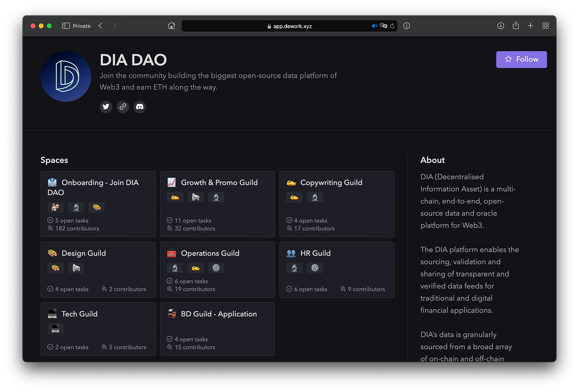Click the writing hand tag in Growth & Promo card
The height and width of the screenshot is (392, 579).
pyautogui.click(x=175, y=197)
